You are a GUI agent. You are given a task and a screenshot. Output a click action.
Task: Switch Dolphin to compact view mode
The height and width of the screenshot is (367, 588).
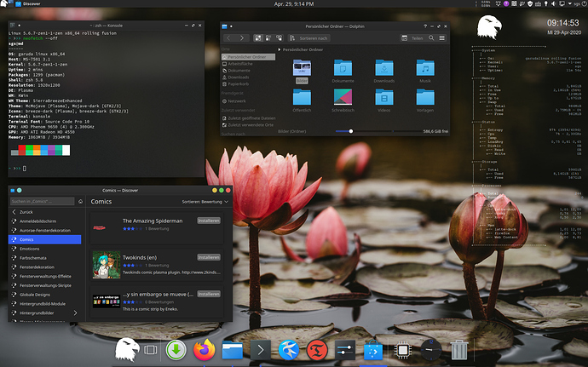pyautogui.click(x=268, y=37)
